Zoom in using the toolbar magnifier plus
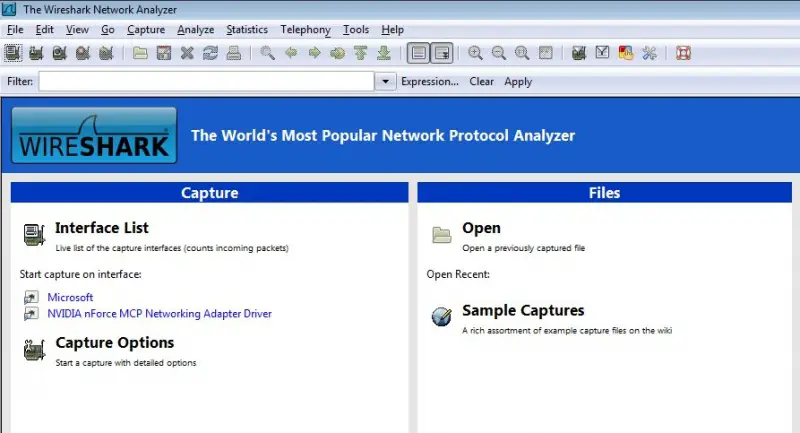This screenshot has width=800, height=433. pos(476,53)
